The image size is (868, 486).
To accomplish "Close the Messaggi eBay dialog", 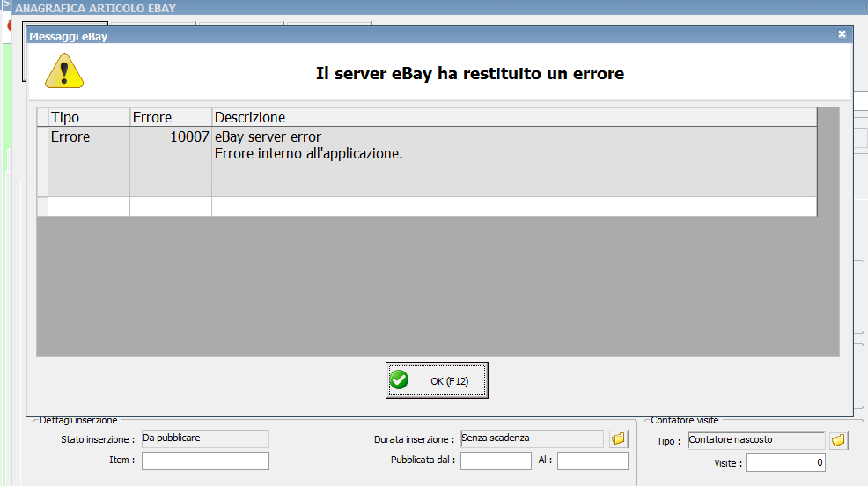I will 842,34.
